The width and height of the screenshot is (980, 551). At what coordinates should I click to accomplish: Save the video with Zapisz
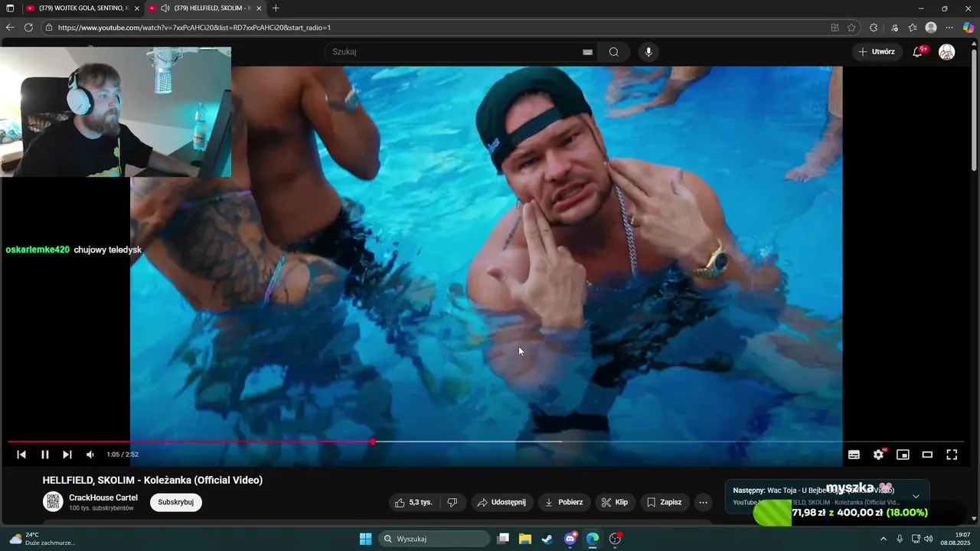point(664,502)
